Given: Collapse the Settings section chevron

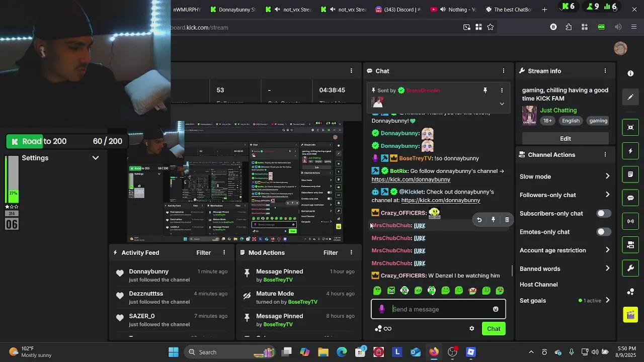Looking at the screenshot, I should [x=95, y=158].
